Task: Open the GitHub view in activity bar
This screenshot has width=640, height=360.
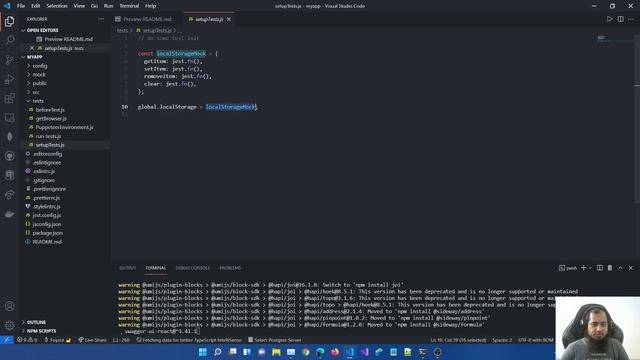Action: pyautogui.click(x=9, y=156)
